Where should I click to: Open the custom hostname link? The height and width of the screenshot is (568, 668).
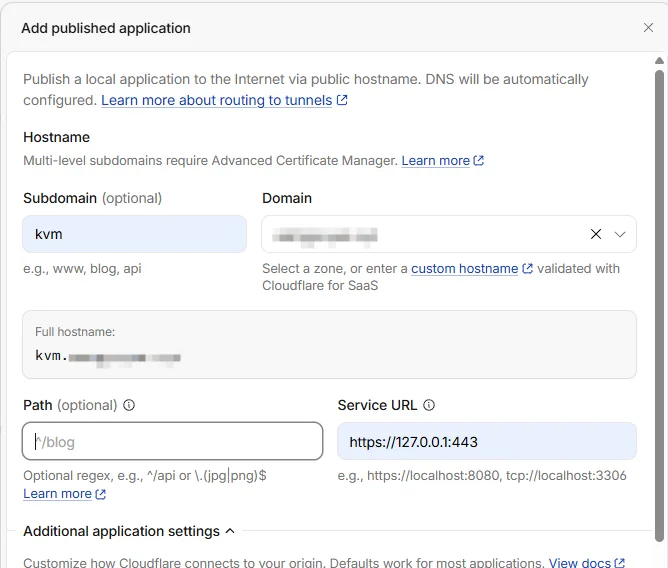pyautogui.click(x=464, y=268)
